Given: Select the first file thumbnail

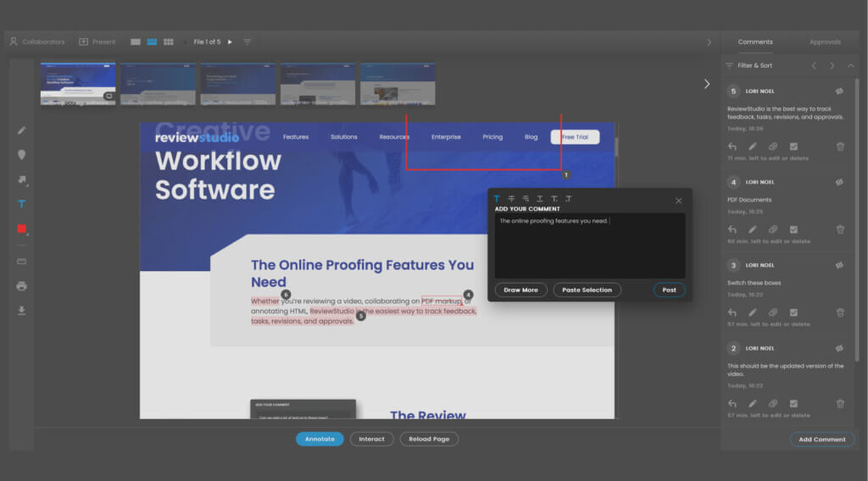Looking at the screenshot, I should pyautogui.click(x=78, y=84).
